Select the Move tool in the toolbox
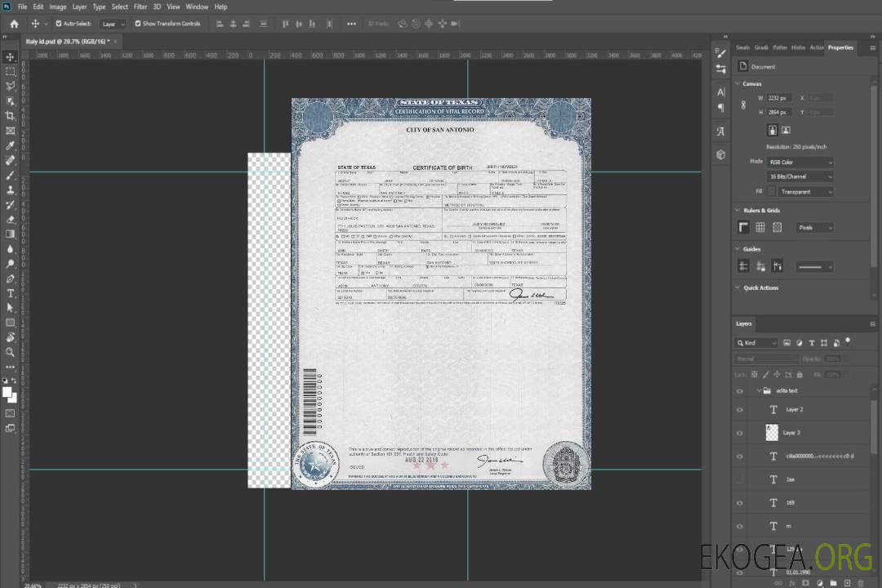Viewport: 882px width, 588px height. click(x=10, y=57)
